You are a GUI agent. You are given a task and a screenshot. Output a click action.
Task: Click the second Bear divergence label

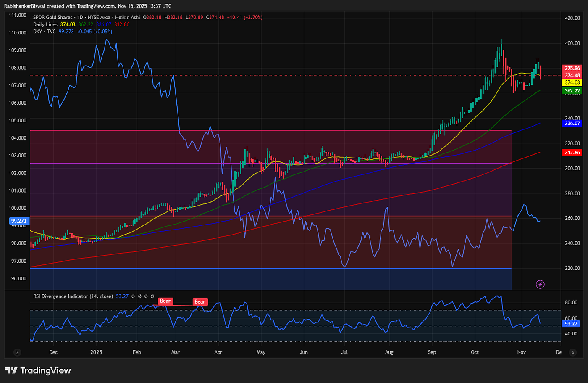199,302
